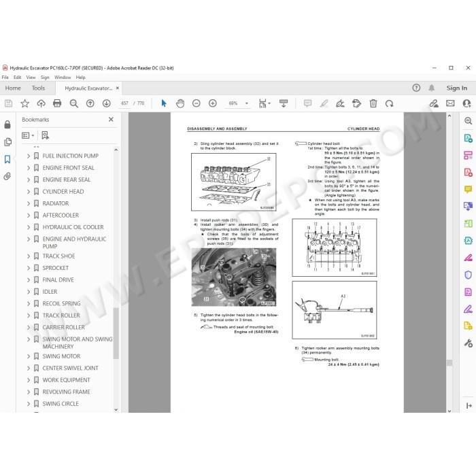Open the File menu
The image size is (476, 476).
(x=5, y=78)
